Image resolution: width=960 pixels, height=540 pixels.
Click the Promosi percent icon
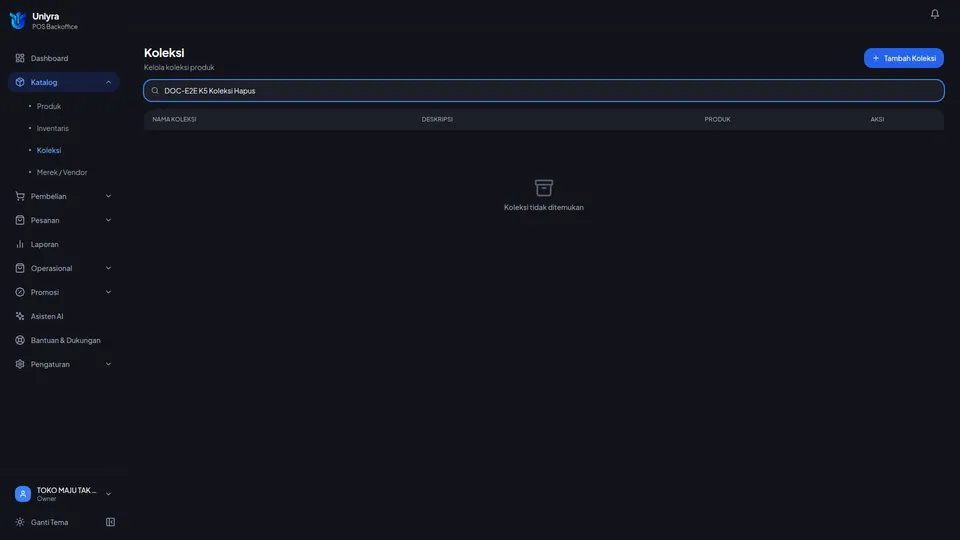point(20,292)
